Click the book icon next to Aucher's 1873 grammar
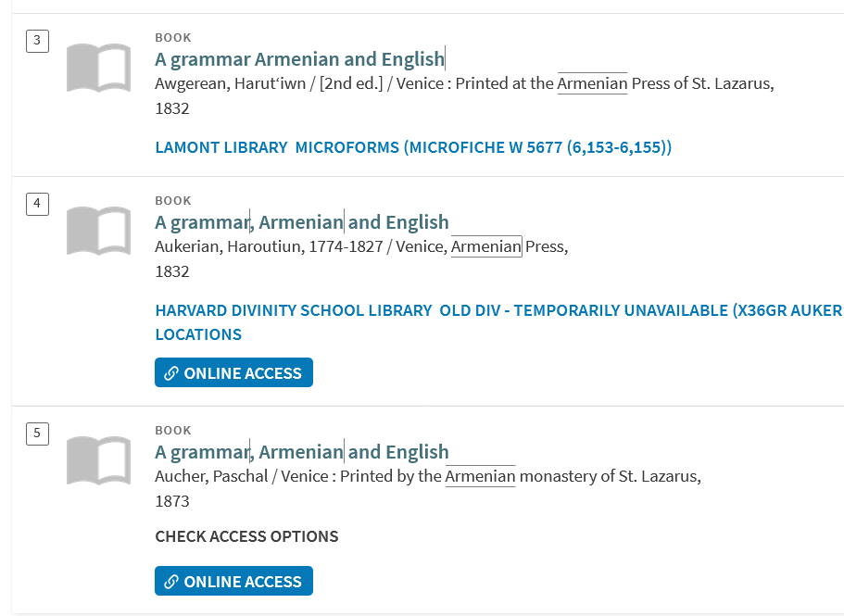This screenshot has height=616, width=844. [99, 460]
